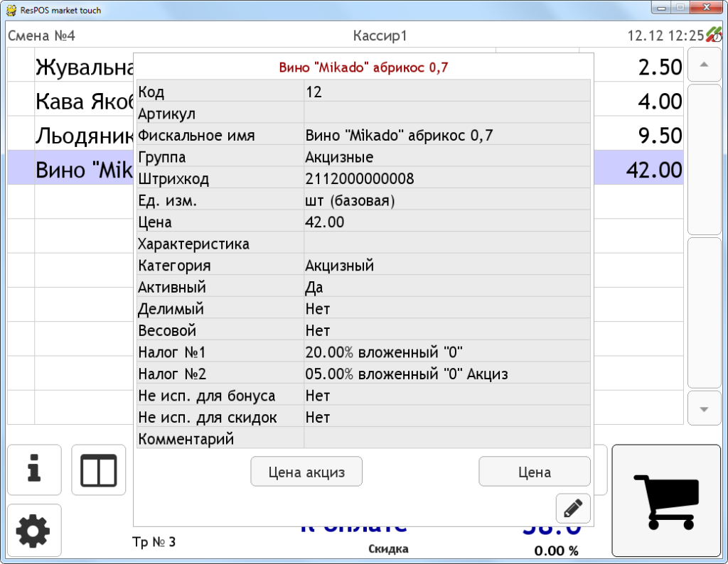Screen dimensions: 728x564
Task: Click the 'Тр № 3' transaction label
Action: 154,541
